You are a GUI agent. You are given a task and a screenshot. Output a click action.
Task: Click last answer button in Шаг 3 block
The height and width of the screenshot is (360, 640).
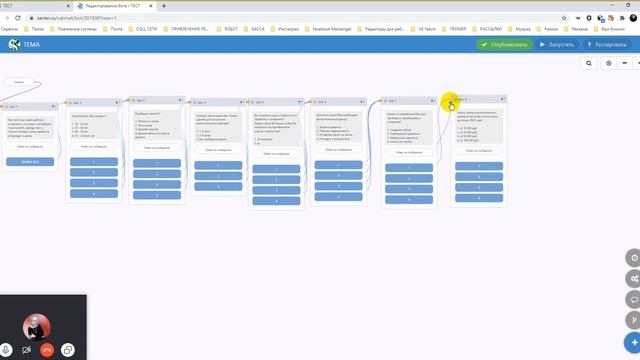(x=157, y=196)
